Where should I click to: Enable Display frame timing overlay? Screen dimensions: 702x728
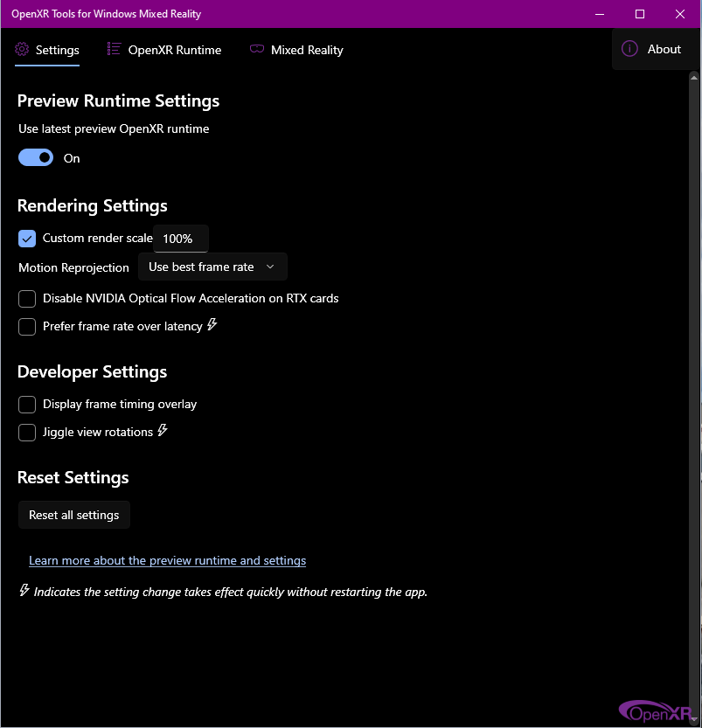[27, 405]
